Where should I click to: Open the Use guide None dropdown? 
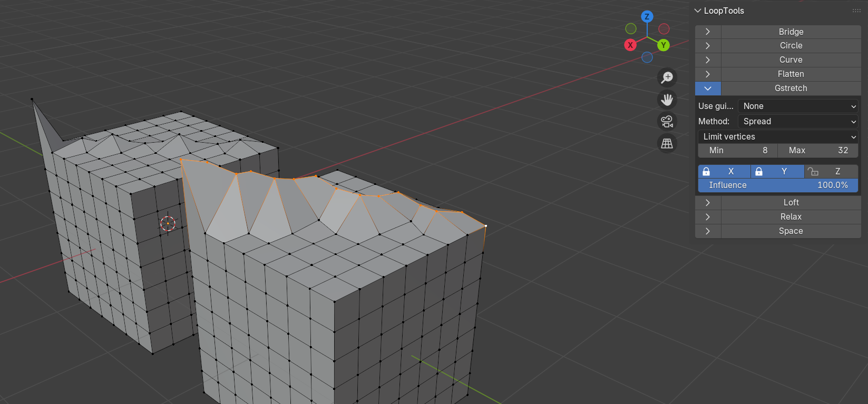798,106
